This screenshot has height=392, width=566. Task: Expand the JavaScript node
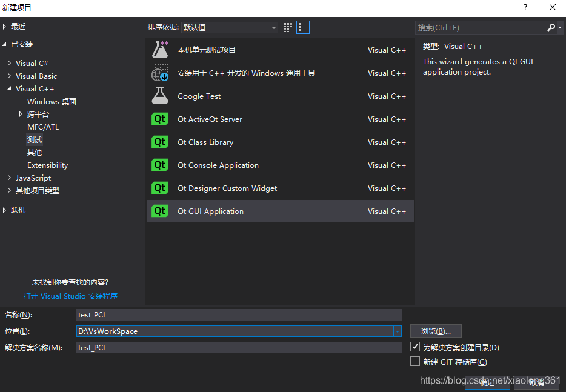9,178
